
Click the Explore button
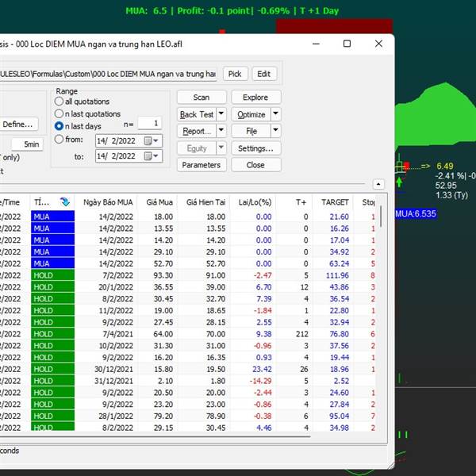(x=255, y=97)
